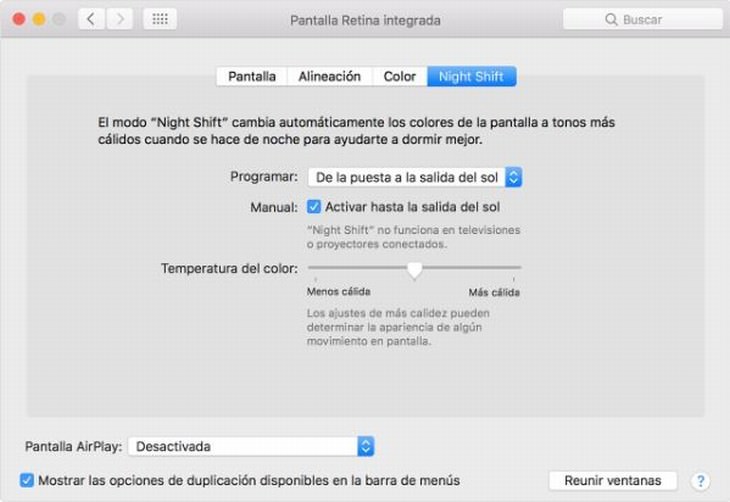730x502 pixels.
Task: Click the Más cálida slider end
Action: 520,268
